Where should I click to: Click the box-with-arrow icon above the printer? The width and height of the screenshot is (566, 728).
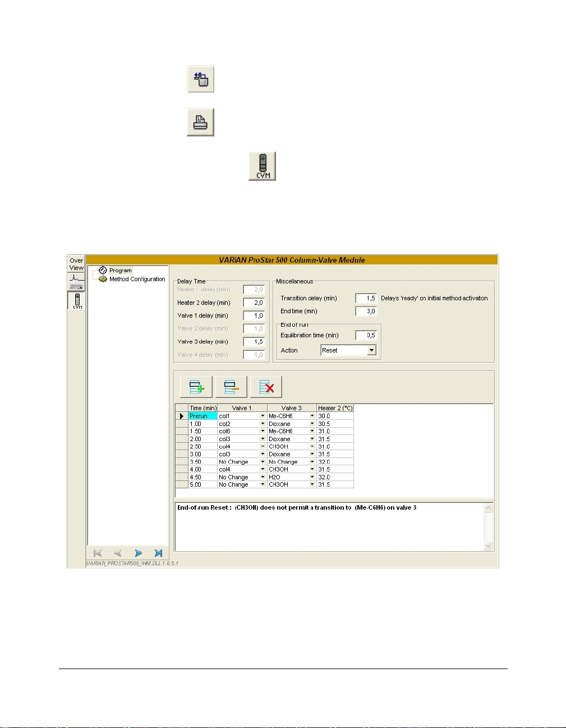pos(200,79)
